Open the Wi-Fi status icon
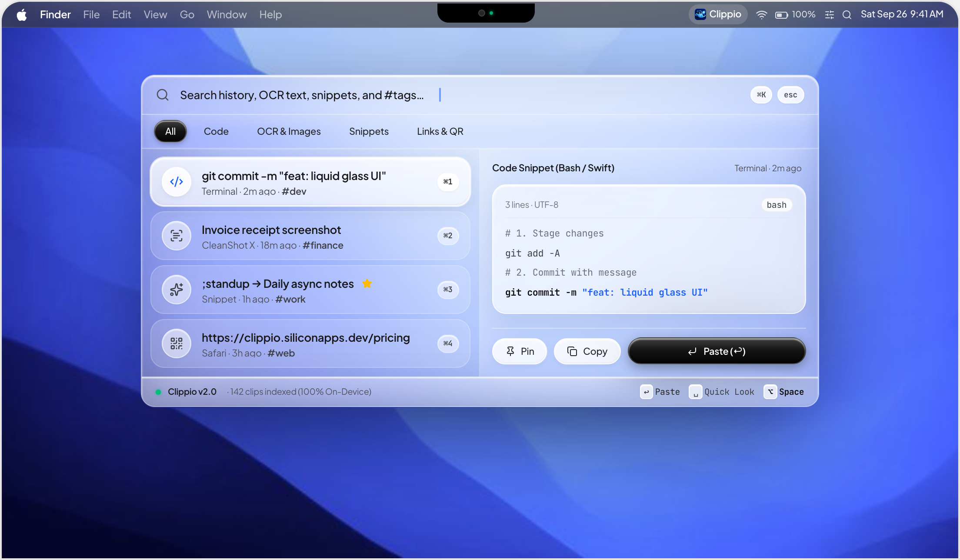Viewport: 960px width, 560px height. tap(761, 15)
